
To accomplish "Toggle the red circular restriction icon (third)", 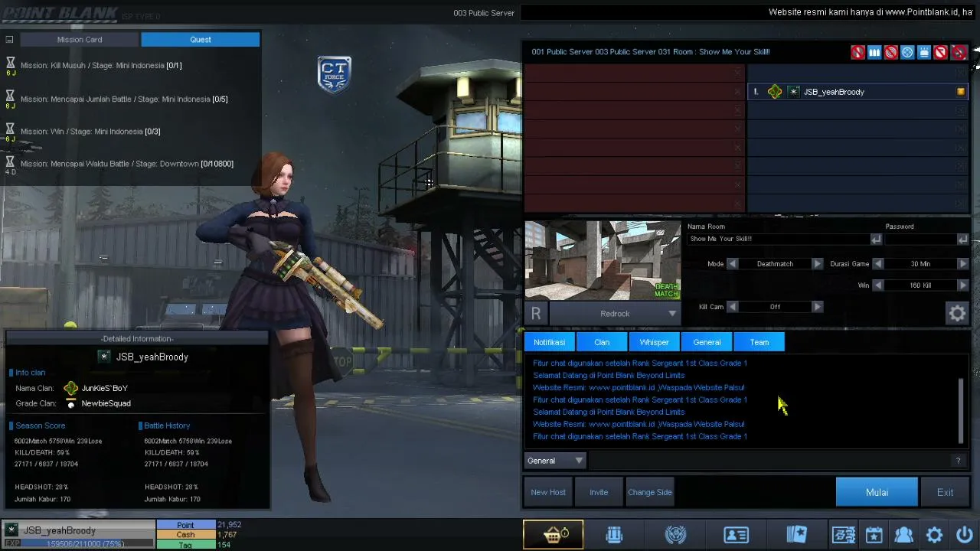I will pos(890,52).
